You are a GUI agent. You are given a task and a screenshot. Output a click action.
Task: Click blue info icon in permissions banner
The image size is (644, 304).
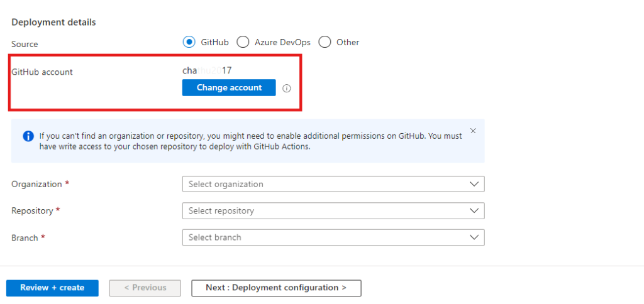(x=28, y=136)
